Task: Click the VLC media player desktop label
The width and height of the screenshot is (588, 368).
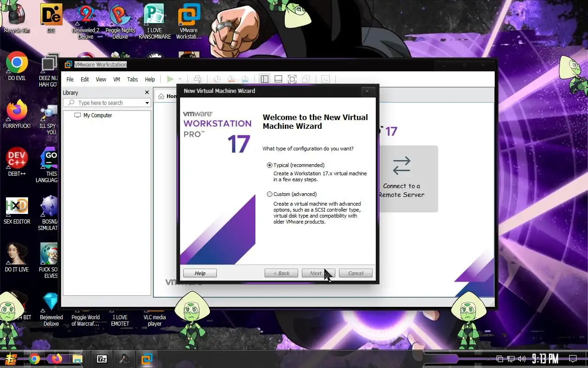Action: pyautogui.click(x=155, y=321)
